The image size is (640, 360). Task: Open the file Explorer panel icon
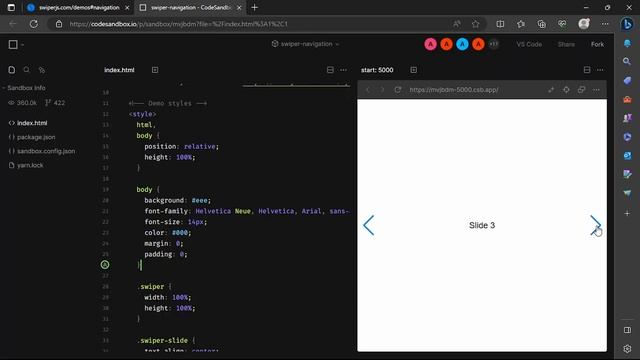pyautogui.click(x=12, y=70)
